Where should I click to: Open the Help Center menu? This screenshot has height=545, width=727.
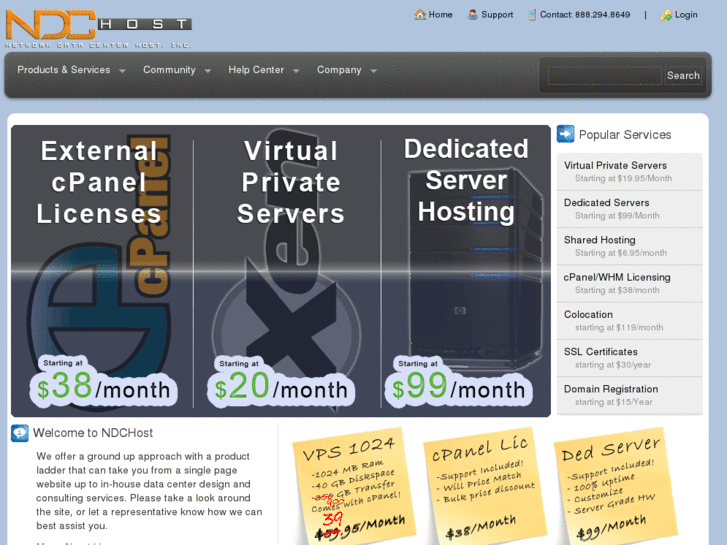[x=256, y=70]
